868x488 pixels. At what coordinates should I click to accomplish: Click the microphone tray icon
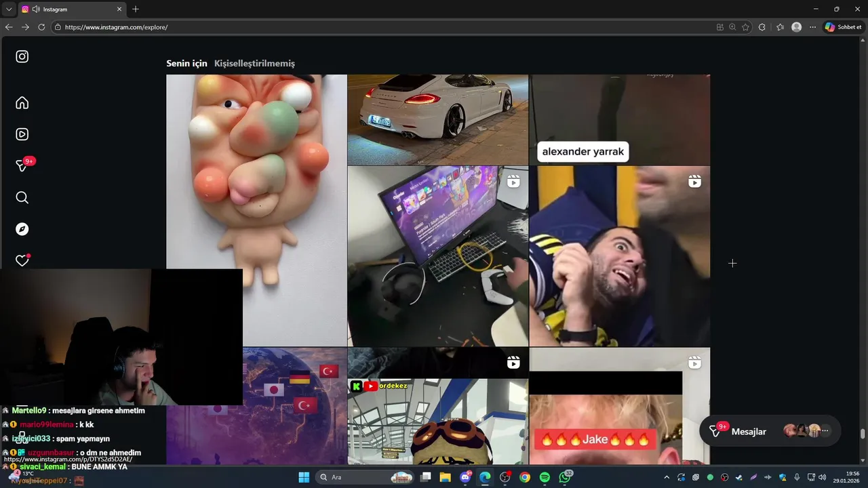797,477
